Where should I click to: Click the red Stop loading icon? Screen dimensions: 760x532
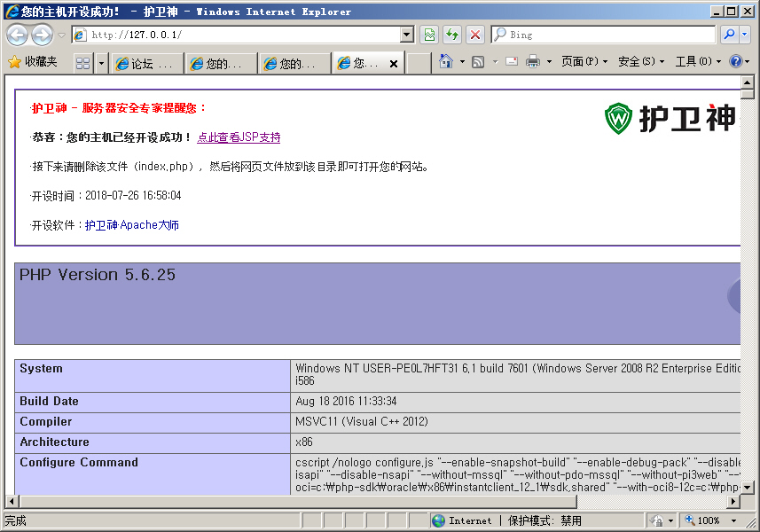(x=475, y=35)
